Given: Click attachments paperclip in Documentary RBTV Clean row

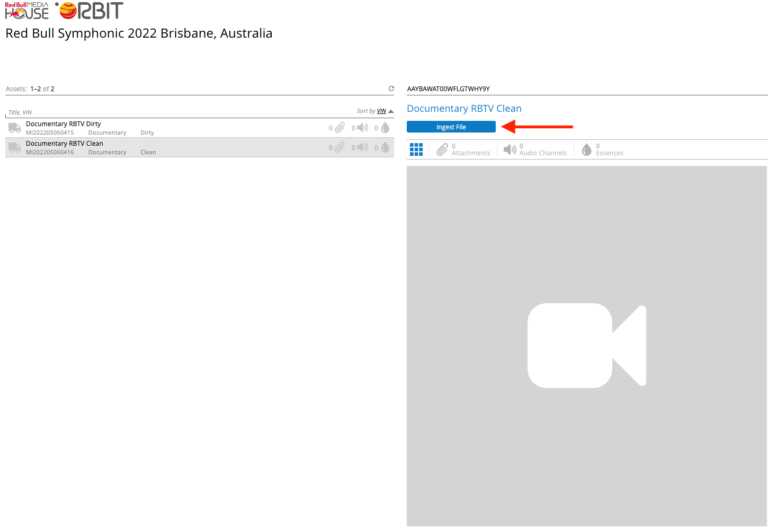Looking at the screenshot, I should coord(339,147).
